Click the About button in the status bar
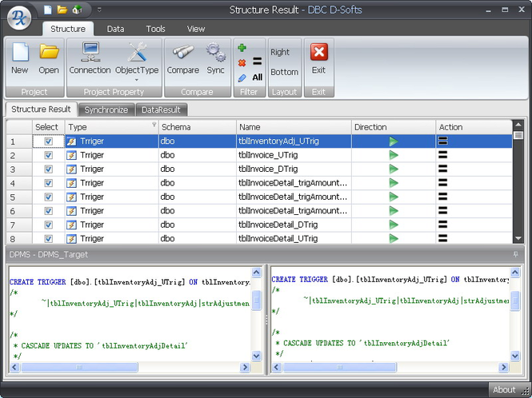Viewport: 532px width, 398px height. tap(504, 389)
